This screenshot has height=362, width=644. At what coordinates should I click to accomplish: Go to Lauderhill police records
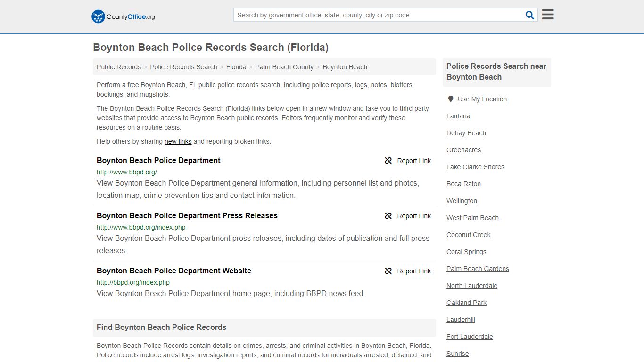461,320
